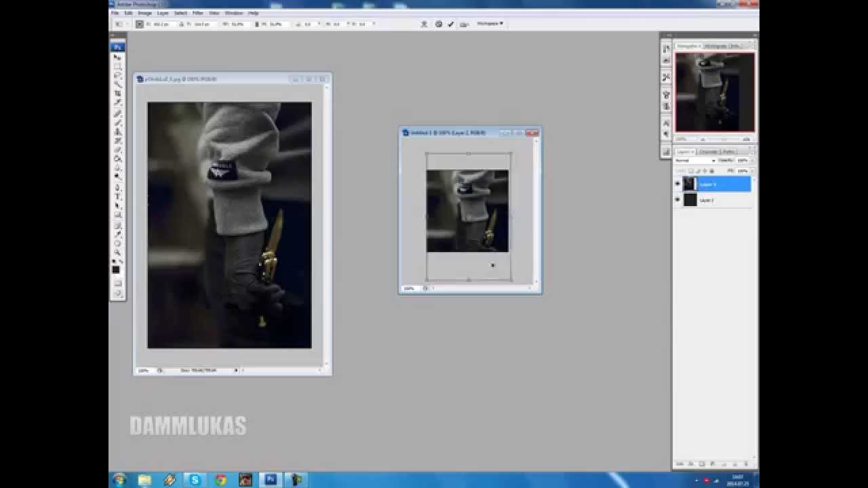
Task: Hide the selected top layer's eye icon
Action: [677, 184]
